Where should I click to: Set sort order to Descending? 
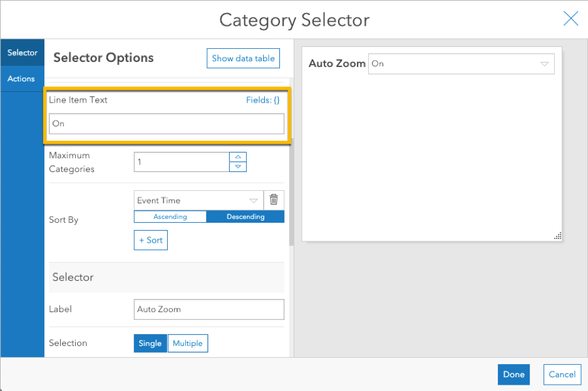(x=245, y=216)
